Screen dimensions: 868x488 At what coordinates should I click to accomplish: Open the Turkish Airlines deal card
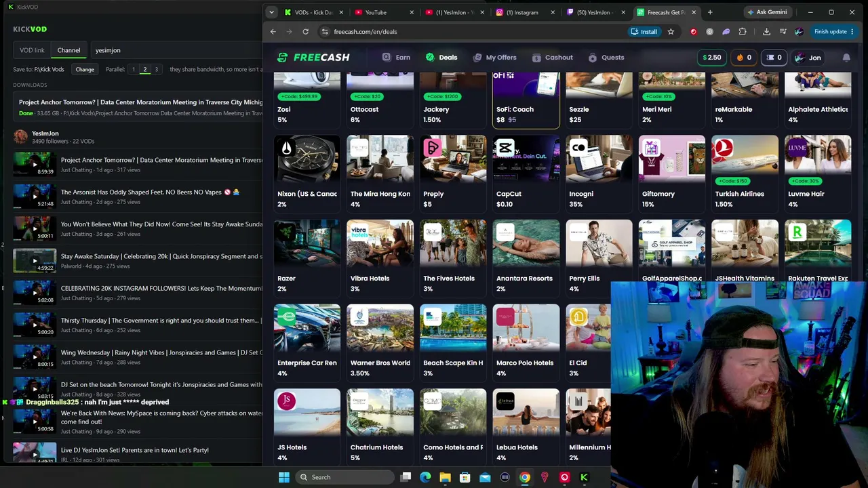pos(745,173)
